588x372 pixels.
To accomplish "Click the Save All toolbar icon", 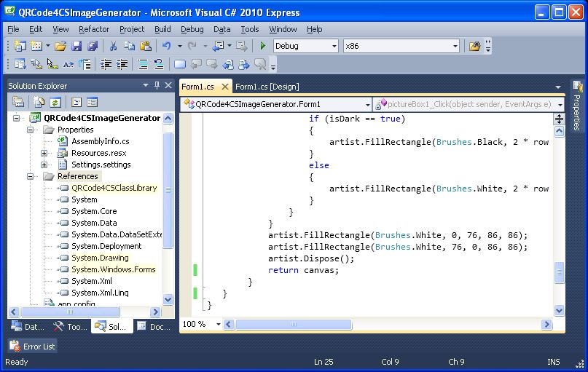I will pyautogui.click(x=93, y=46).
